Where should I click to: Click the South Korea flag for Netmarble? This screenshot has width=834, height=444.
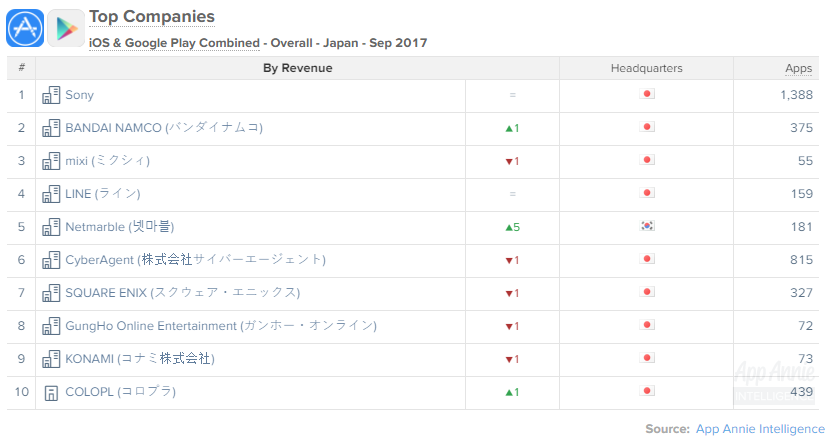click(647, 226)
